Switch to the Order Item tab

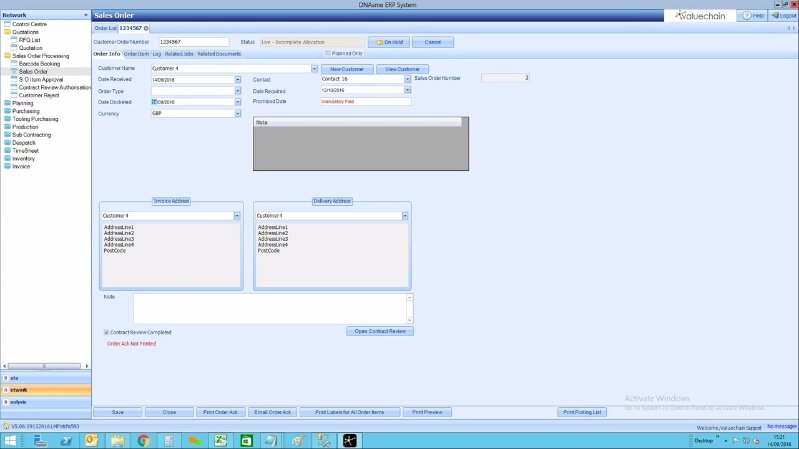point(137,53)
